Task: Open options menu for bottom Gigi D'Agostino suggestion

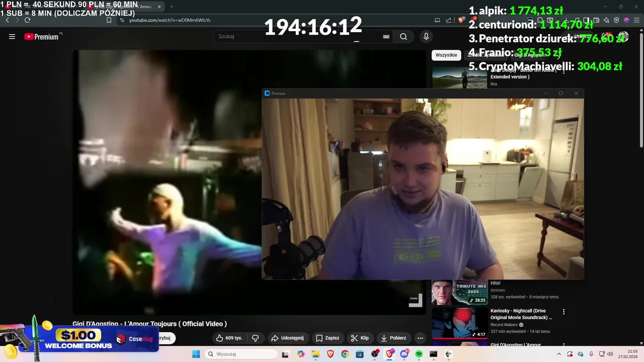Action: [563, 345]
